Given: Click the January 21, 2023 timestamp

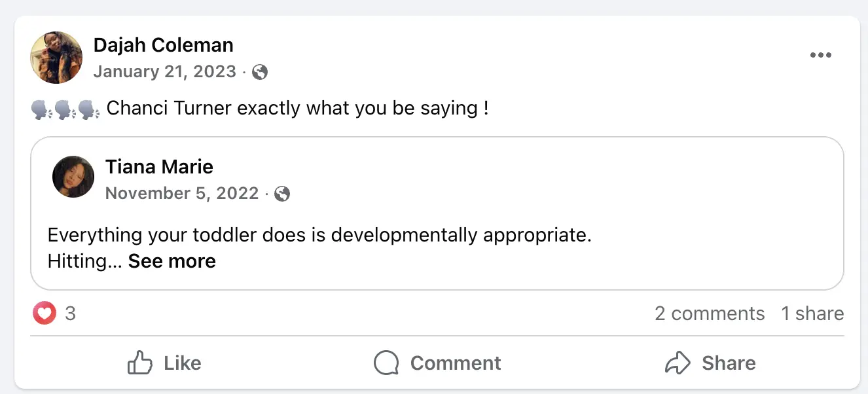Looking at the screenshot, I should coord(164,71).
